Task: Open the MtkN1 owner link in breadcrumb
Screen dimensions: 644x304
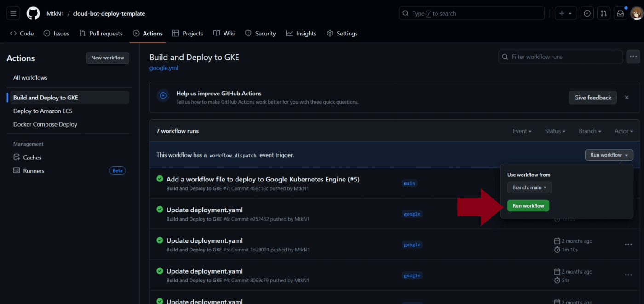Action: point(55,13)
